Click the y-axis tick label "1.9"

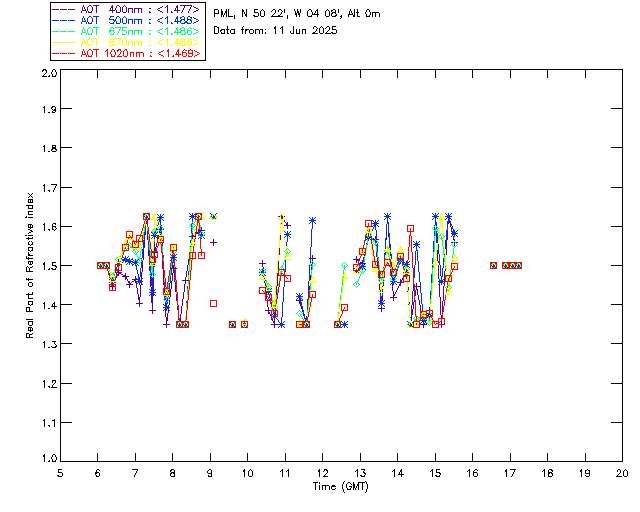coord(49,109)
